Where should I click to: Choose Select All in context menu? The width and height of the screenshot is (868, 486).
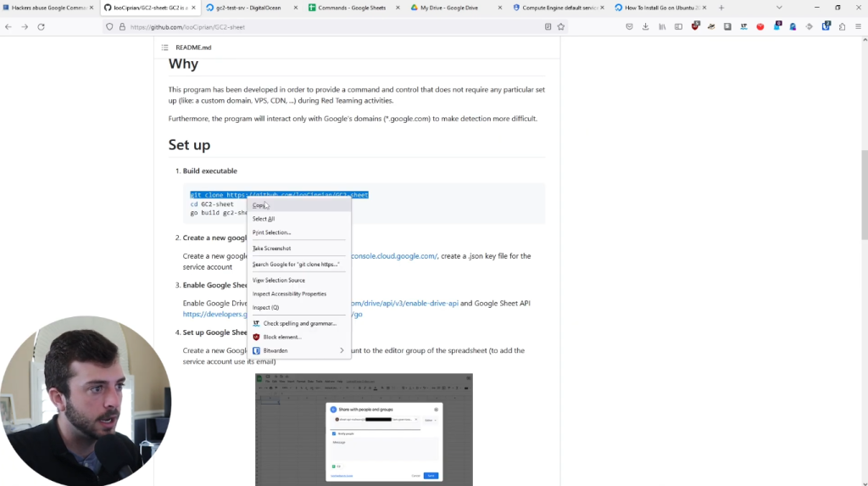coord(299,219)
